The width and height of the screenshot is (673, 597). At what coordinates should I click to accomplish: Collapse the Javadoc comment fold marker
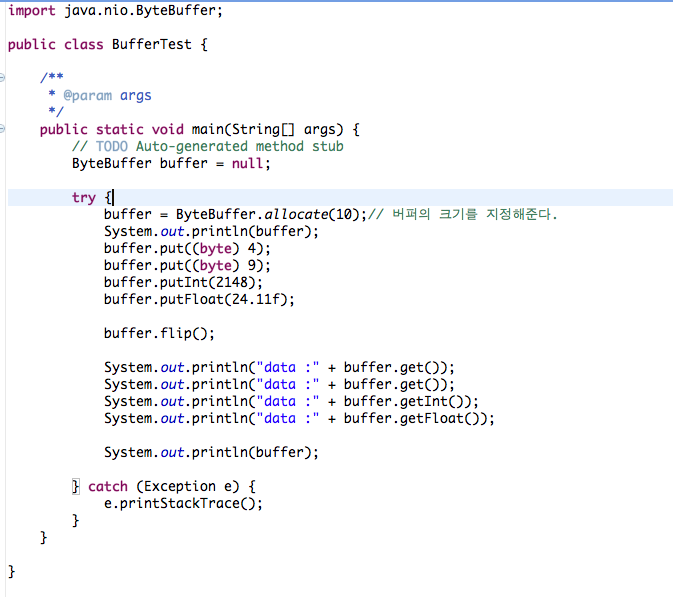coord(2,78)
